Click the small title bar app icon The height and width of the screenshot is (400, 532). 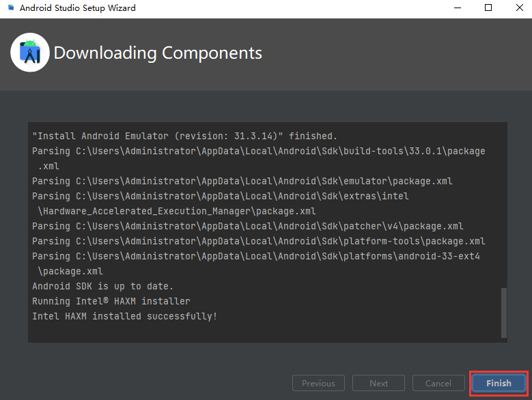point(10,8)
